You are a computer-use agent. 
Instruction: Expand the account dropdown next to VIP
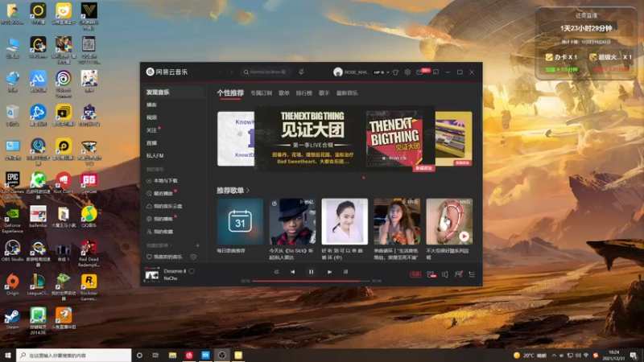point(388,72)
